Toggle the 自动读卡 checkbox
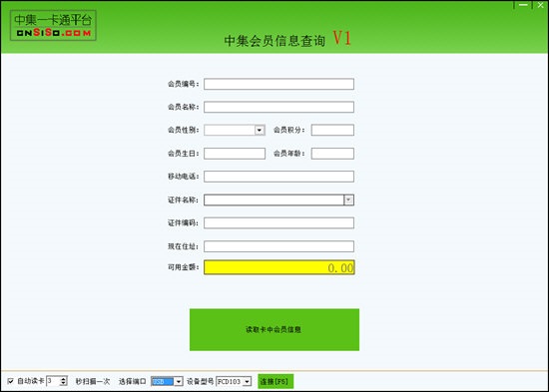Viewport: 549px width, 392px height. 11,381
